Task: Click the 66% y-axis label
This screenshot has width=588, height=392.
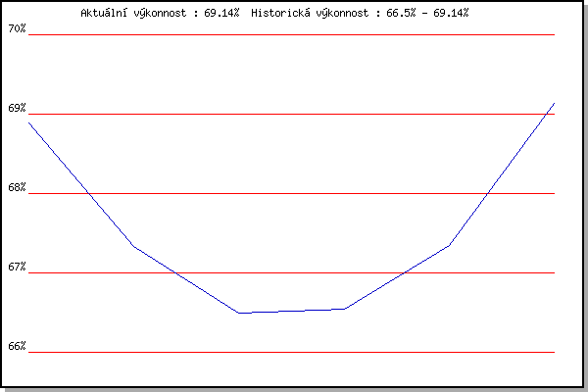Action: pos(17,346)
